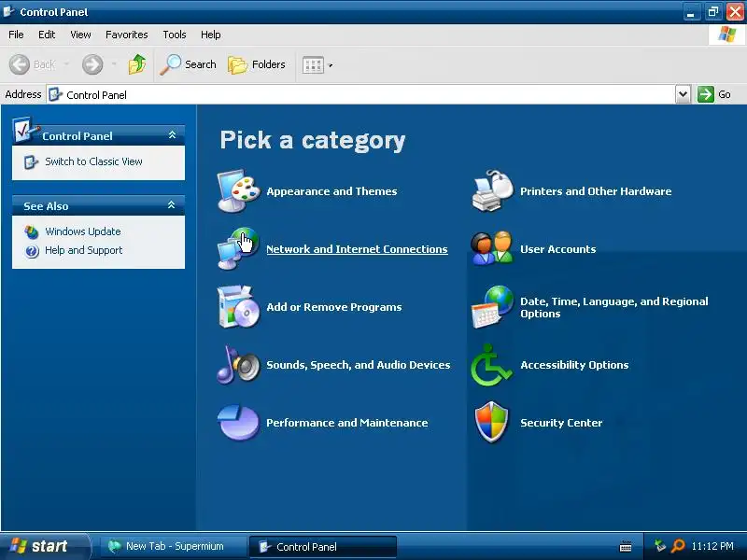Screen dimensions: 747x560
Task: Switch to New Tab - Supermium taskbar button
Action: 173,546
